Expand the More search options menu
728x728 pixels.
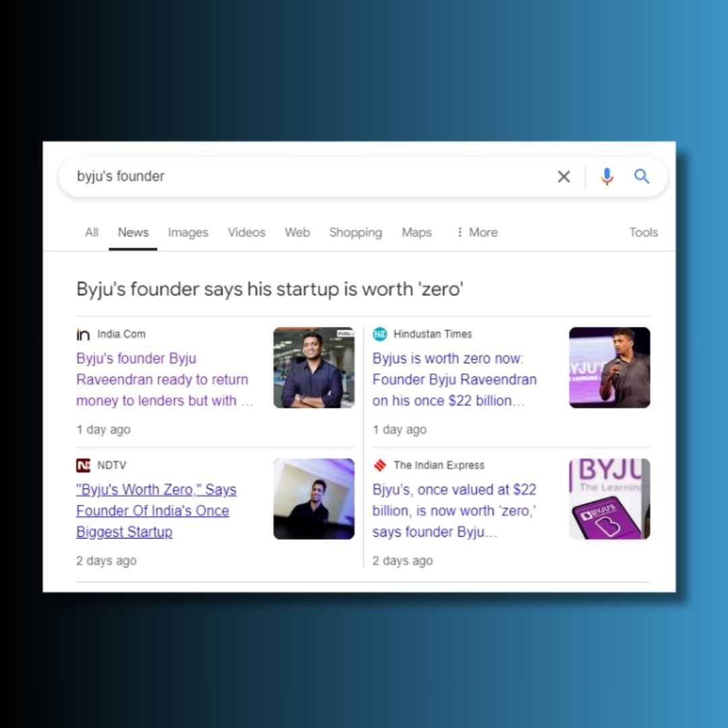[477, 233]
